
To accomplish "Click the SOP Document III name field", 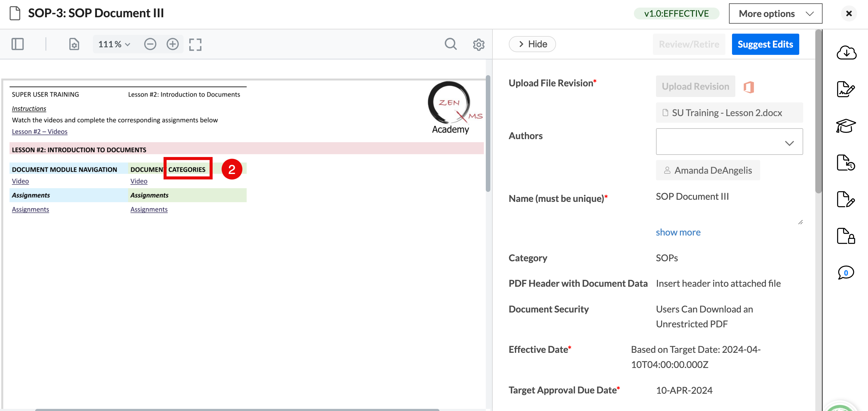I will [729, 208].
